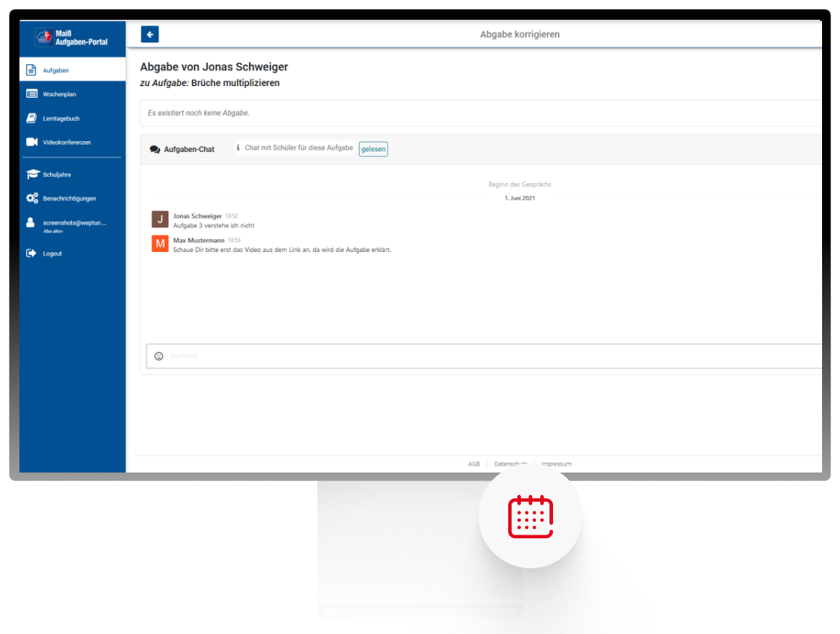Viewport: 840px width, 634px height.
Task: Click 'Abgabe korrigieren' page title
Action: click(519, 34)
